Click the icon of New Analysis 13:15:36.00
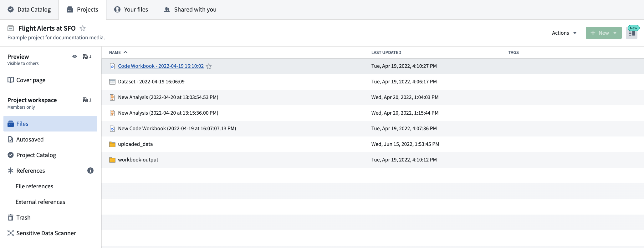This screenshot has height=248, width=644. click(112, 113)
